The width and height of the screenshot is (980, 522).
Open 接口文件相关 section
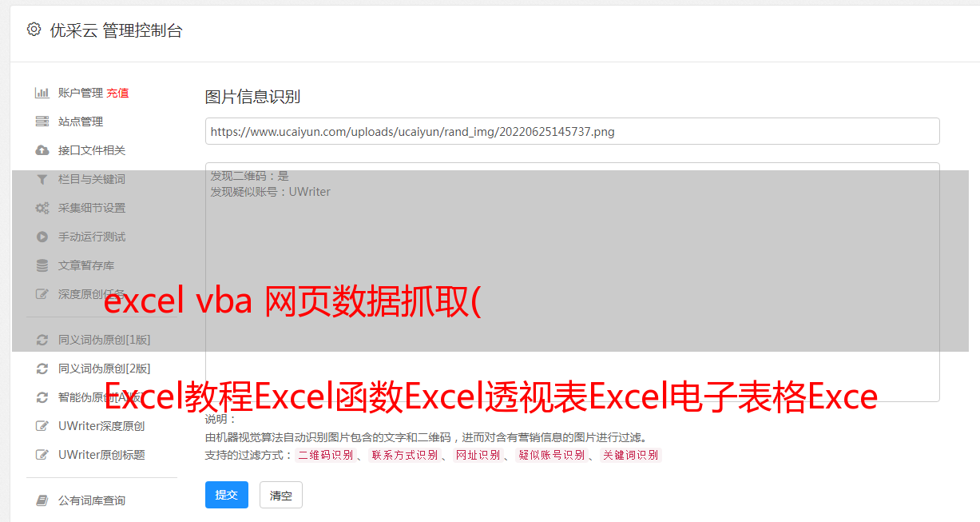pyautogui.click(x=92, y=150)
